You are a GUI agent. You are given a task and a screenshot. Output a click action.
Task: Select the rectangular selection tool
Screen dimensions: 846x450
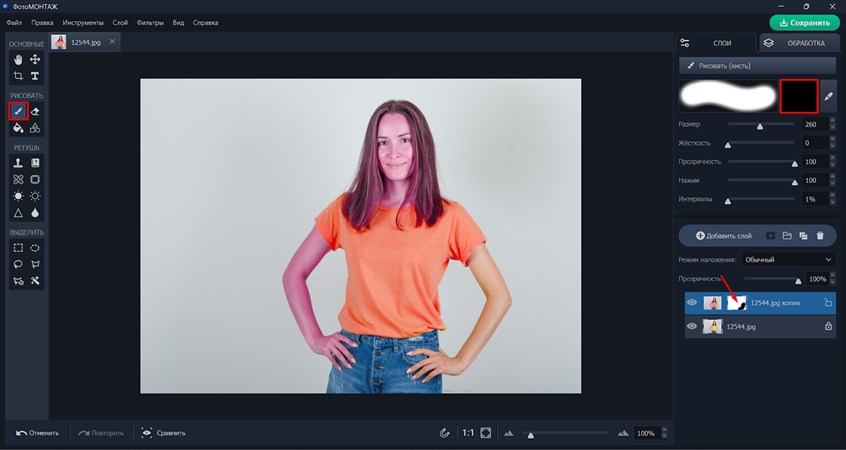click(x=18, y=247)
